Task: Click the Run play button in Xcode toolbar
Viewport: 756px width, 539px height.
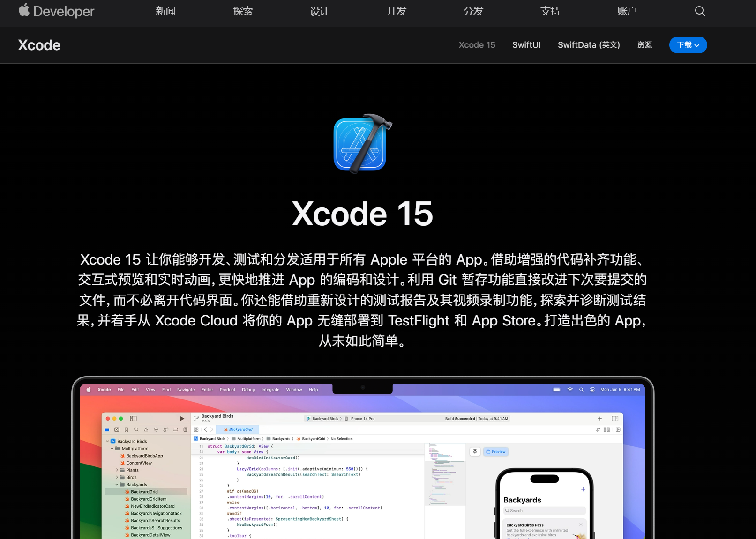Action: point(182,419)
